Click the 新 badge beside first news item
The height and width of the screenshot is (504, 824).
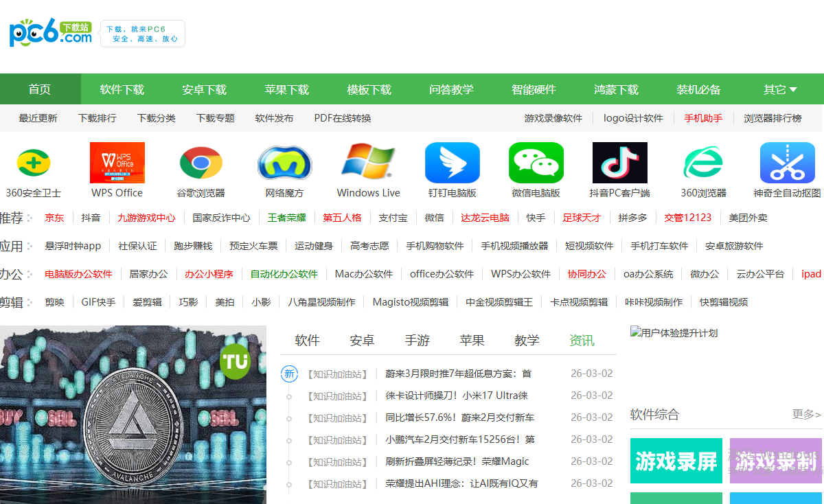(290, 374)
